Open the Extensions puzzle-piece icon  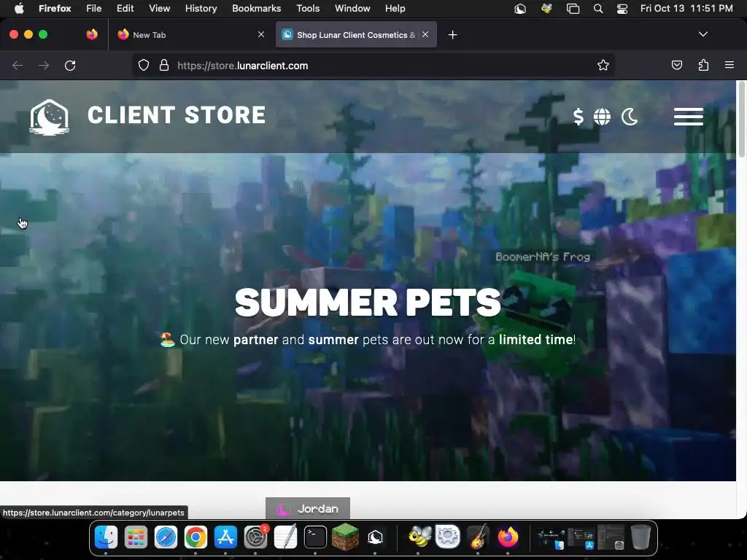pyautogui.click(x=703, y=65)
